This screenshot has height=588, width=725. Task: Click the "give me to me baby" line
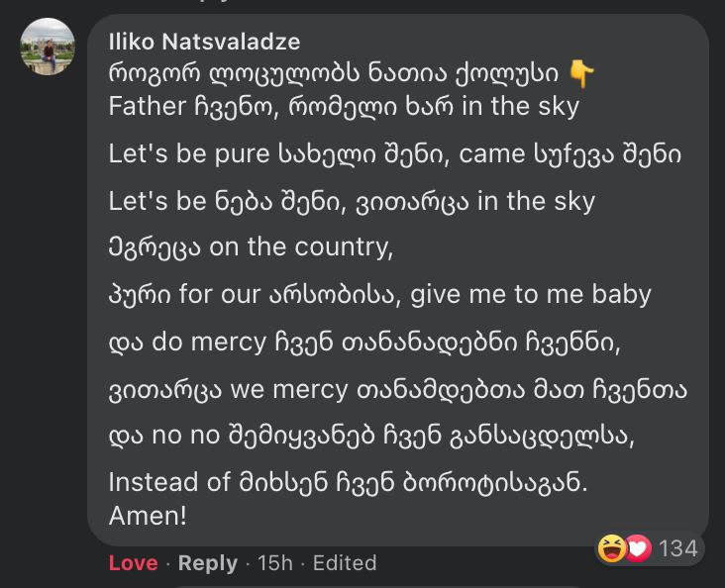pyautogui.click(x=379, y=294)
